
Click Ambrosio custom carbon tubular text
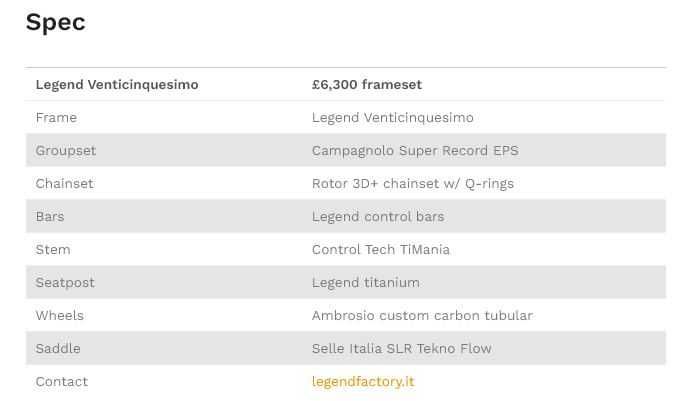coord(422,316)
